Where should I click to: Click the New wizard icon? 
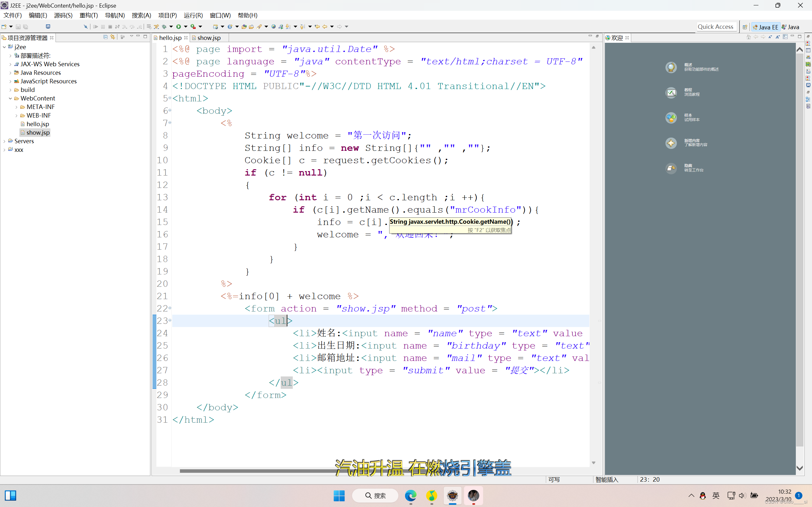point(4,27)
